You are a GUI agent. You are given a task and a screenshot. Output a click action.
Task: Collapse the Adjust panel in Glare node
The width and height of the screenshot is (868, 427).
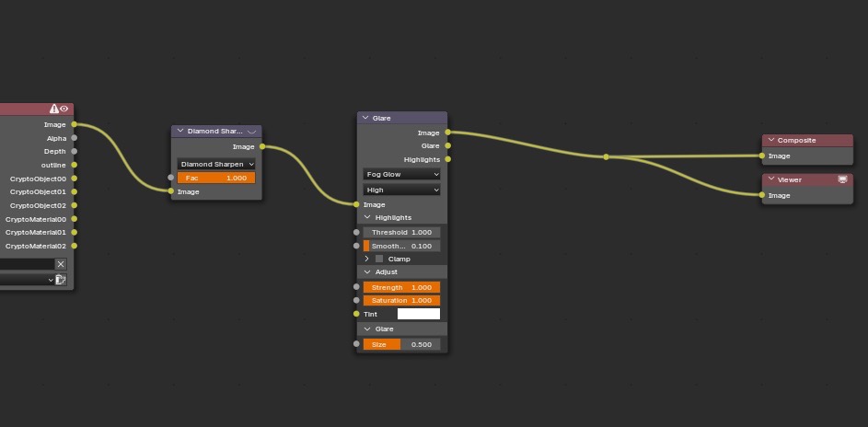367,272
